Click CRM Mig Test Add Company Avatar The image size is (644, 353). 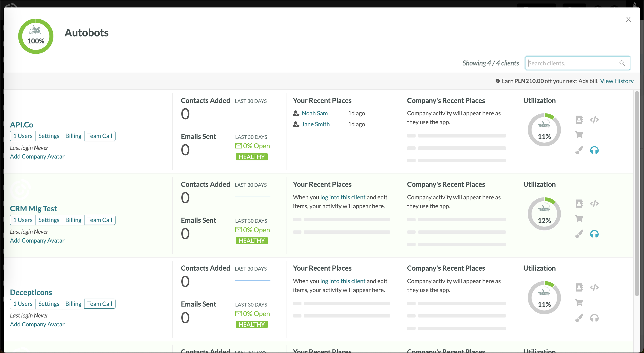tap(37, 240)
